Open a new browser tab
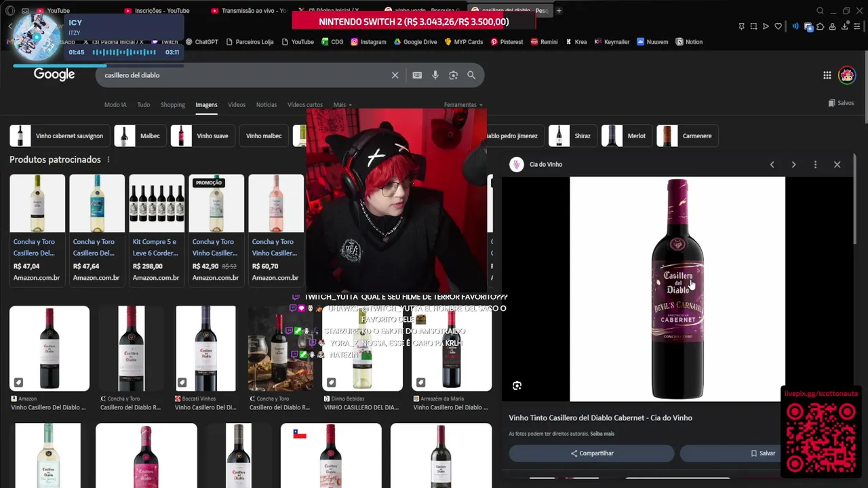868x488 pixels. pos(559,11)
